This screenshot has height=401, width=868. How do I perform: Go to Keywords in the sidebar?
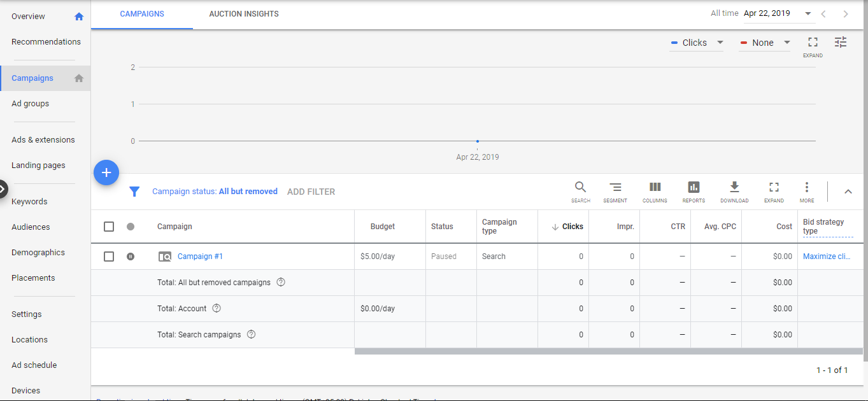[29, 202]
